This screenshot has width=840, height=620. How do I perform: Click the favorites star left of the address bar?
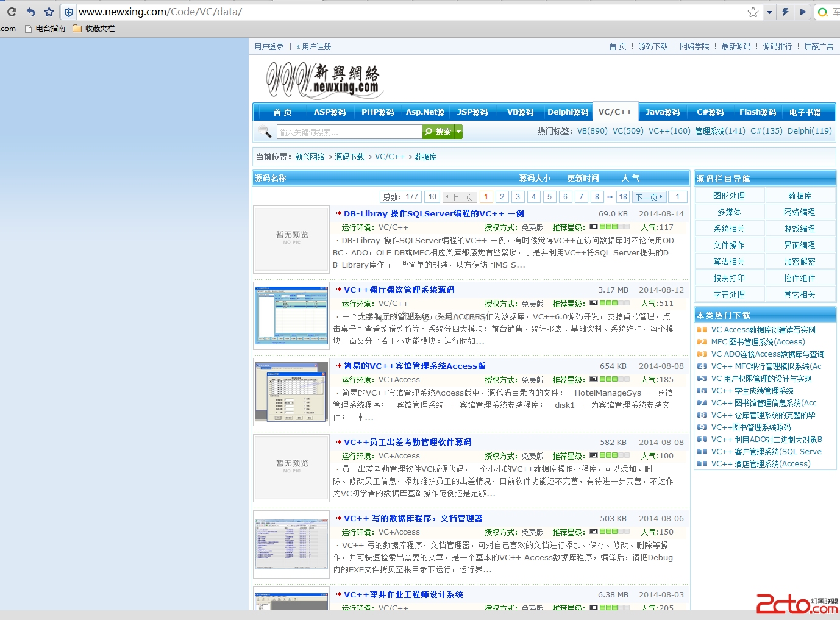tap(49, 12)
